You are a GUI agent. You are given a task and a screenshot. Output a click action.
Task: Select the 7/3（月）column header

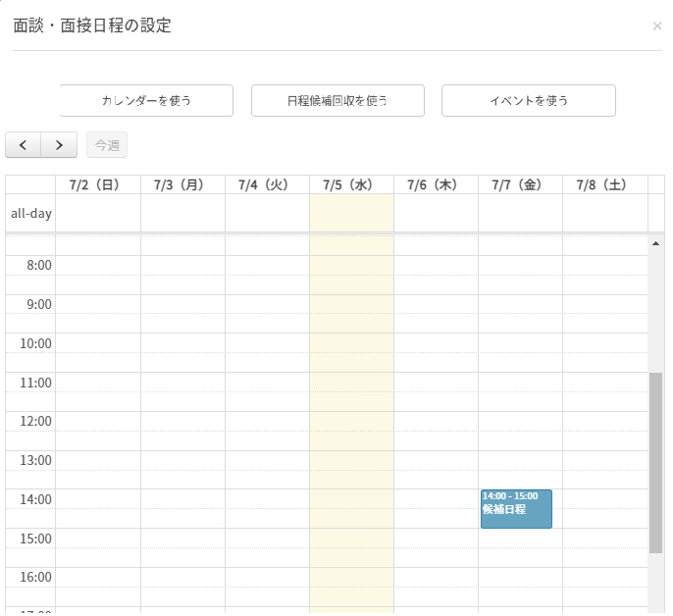click(182, 184)
